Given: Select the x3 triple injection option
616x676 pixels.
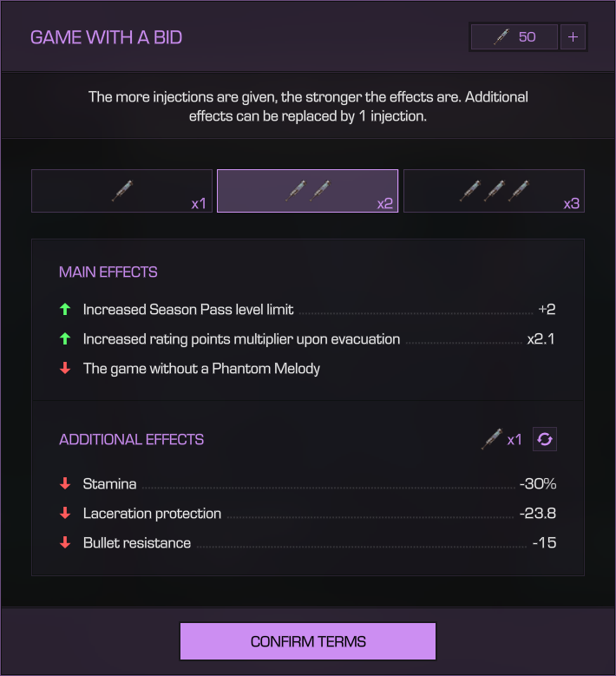Looking at the screenshot, I should [494, 191].
